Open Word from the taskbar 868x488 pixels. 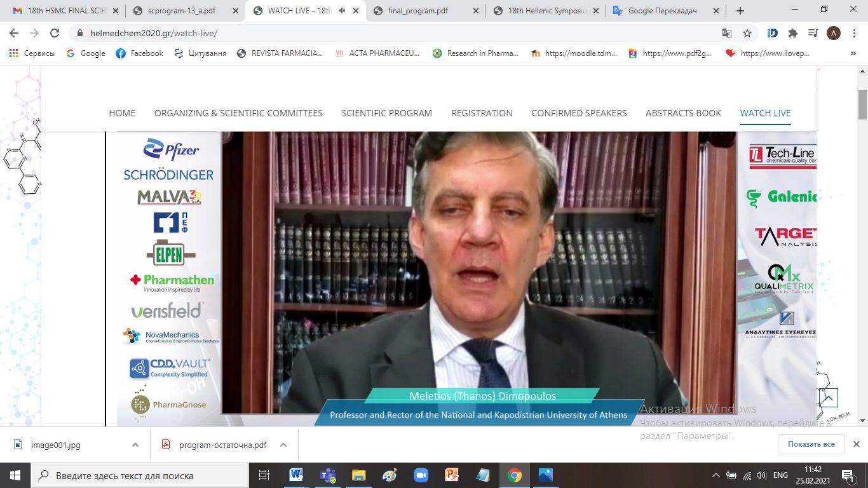[297, 475]
